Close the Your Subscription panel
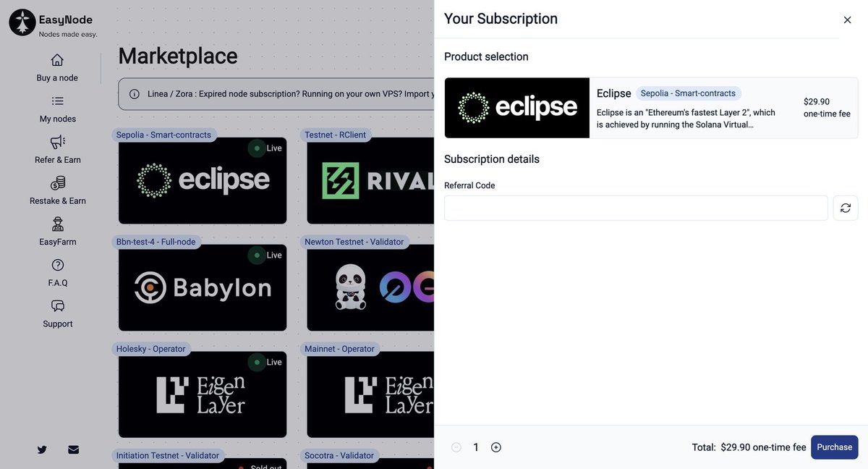This screenshot has width=868, height=469. click(x=847, y=20)
